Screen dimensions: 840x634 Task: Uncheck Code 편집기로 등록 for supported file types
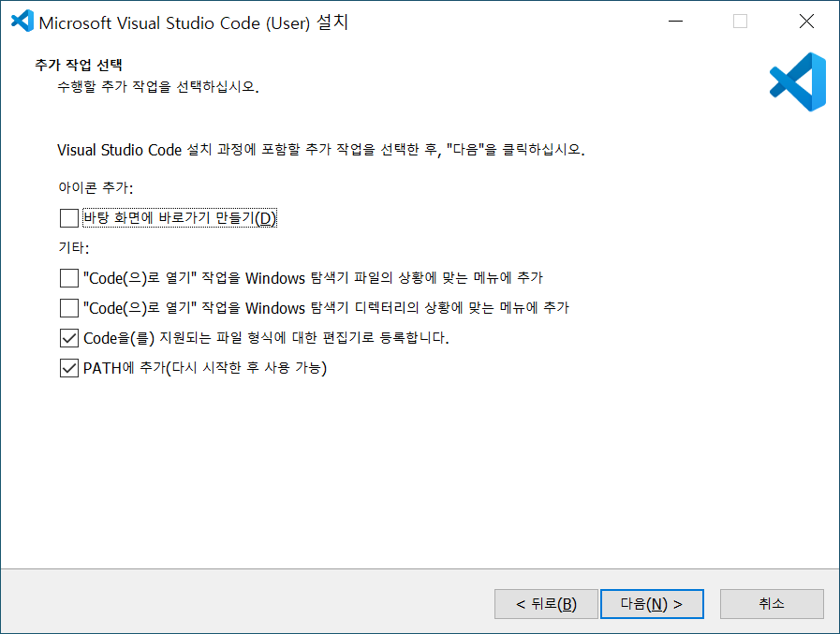coord(69,338)
